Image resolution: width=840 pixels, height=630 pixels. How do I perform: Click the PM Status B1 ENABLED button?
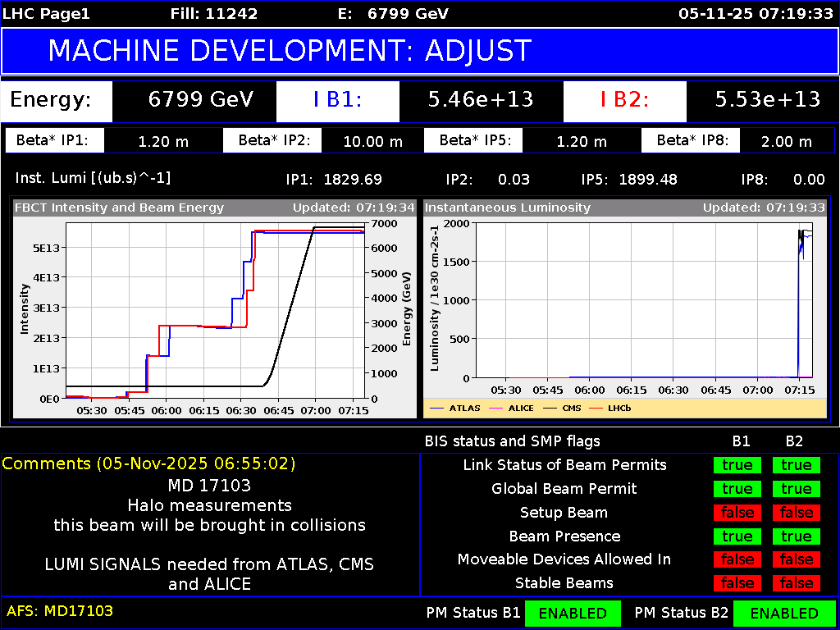[573, 613]
